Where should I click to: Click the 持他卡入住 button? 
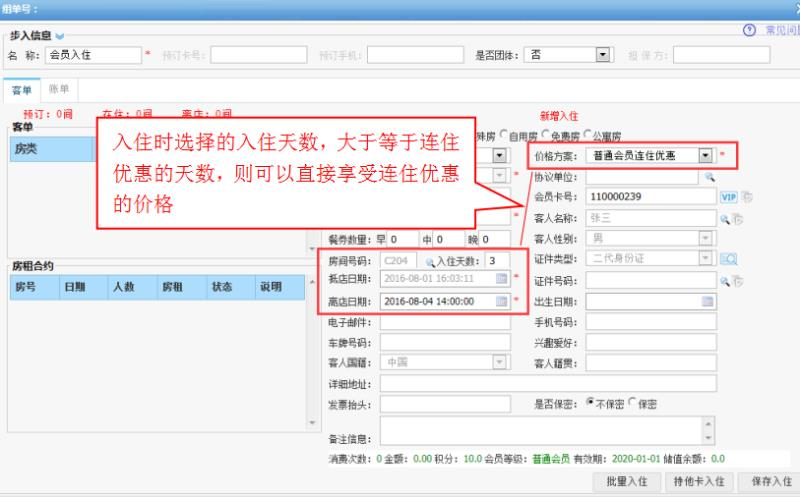pos(699,481)
